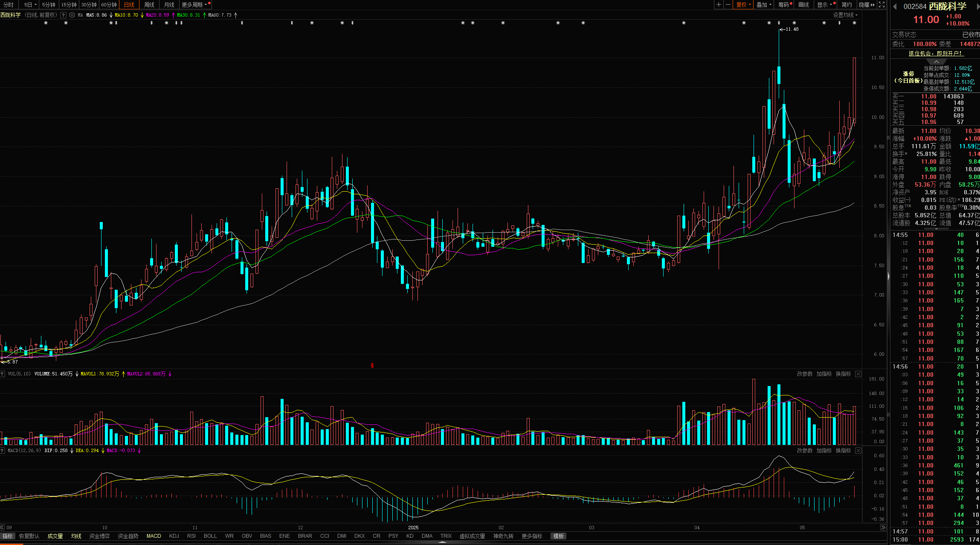Click 换指标 in the MACD panel
This screenshot has width=980, height=545.
coord(843,450)
